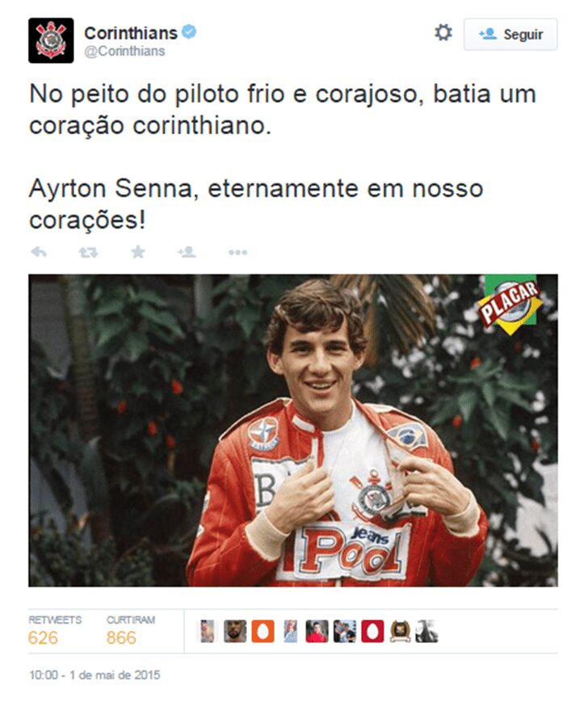The width and height of the screenshot is (588, 702).
Task: Open the gear settings dropdown
Action: pyautogui.click(x=443, y=33)
